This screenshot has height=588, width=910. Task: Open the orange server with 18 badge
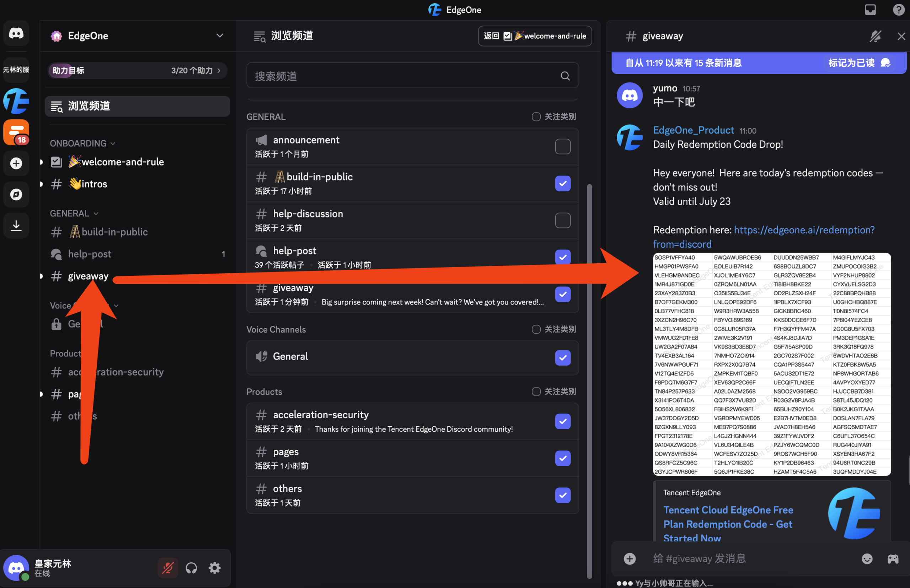(16, 132)
